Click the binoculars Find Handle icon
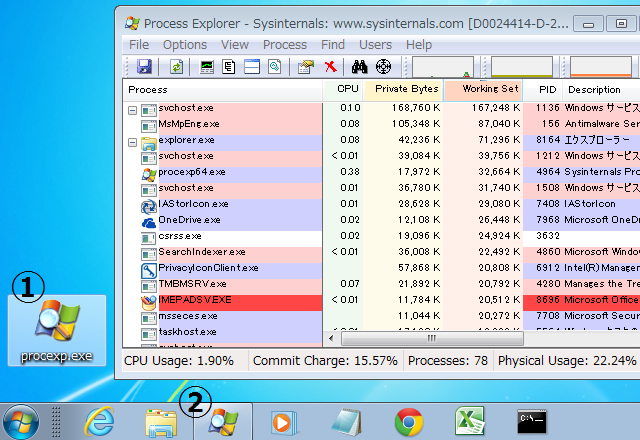This screenshot has width=640, height=440. 360,67
